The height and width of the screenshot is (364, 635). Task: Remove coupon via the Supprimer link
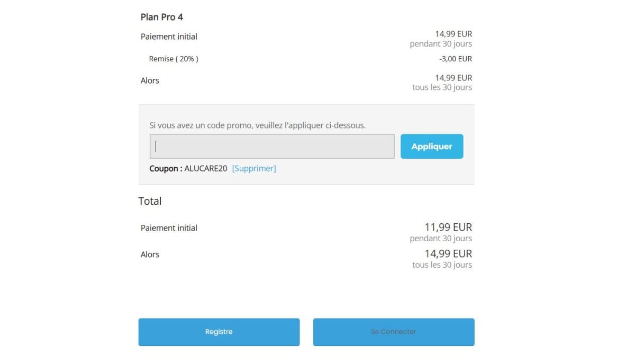point(253,168)
